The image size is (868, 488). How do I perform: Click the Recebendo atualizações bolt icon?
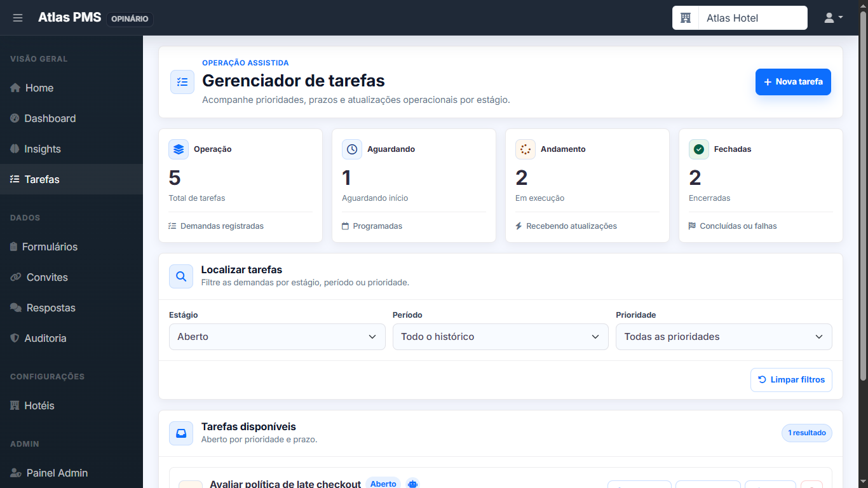pyautogui.click(x=519, y=226)
